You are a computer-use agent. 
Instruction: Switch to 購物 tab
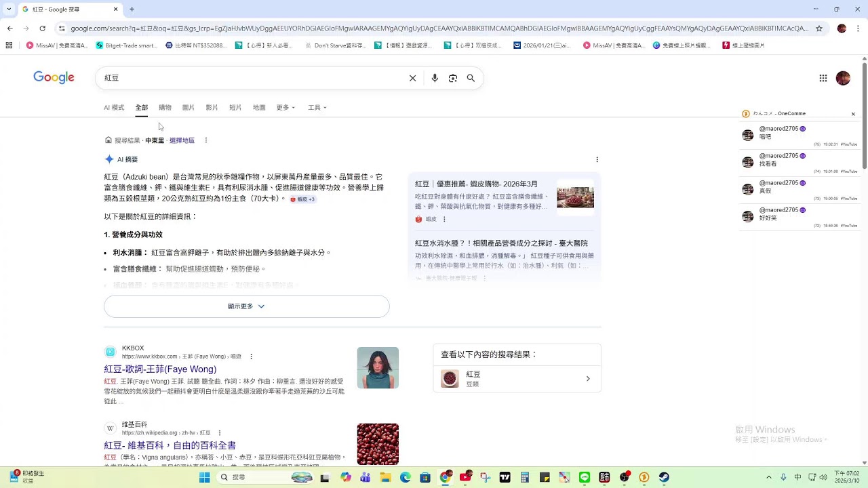[165, 108]
